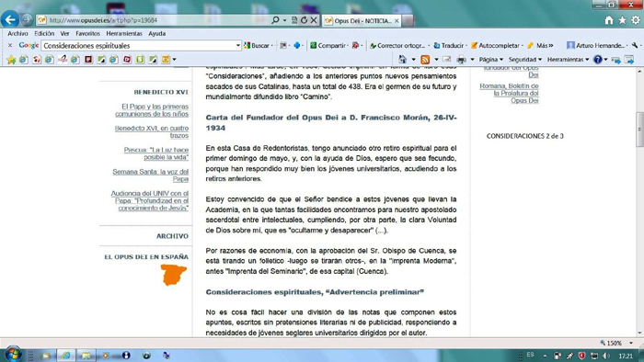Open the Tools gear icon
Viewport: 644px width, 362px height.
[636, 20]
